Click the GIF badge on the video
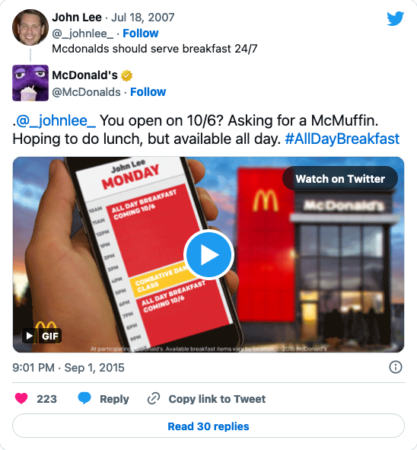 point(42,336)
